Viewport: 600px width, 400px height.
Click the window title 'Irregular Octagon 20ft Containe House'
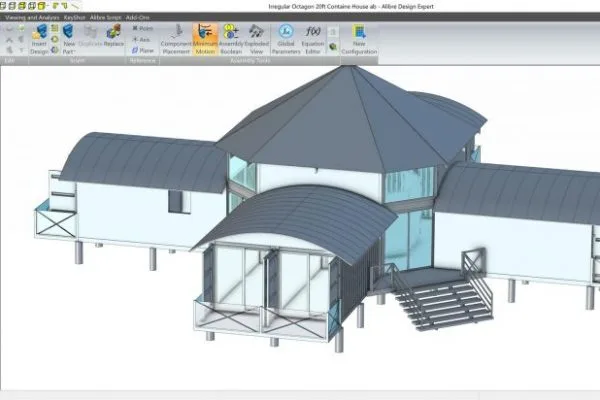(x=320, y=6)
